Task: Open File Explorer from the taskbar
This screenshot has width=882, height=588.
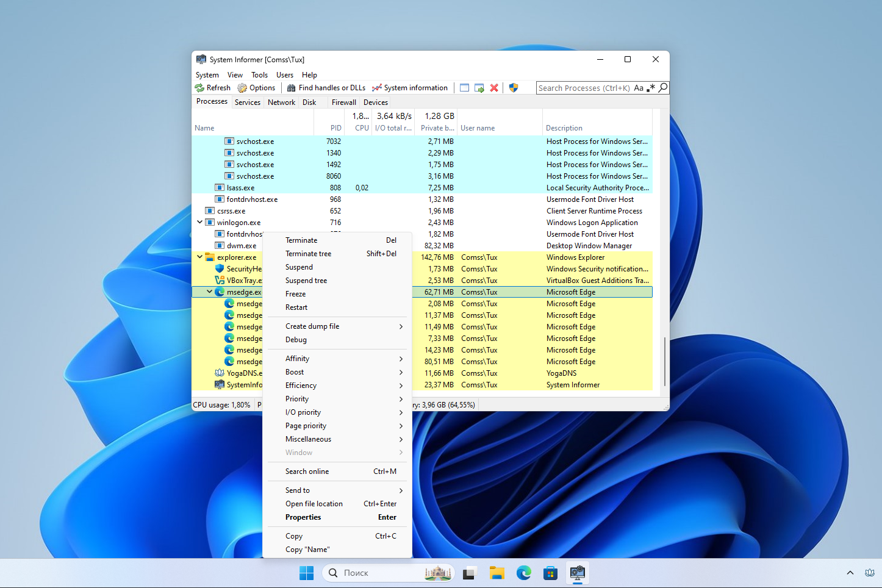Action: (497, 573)
